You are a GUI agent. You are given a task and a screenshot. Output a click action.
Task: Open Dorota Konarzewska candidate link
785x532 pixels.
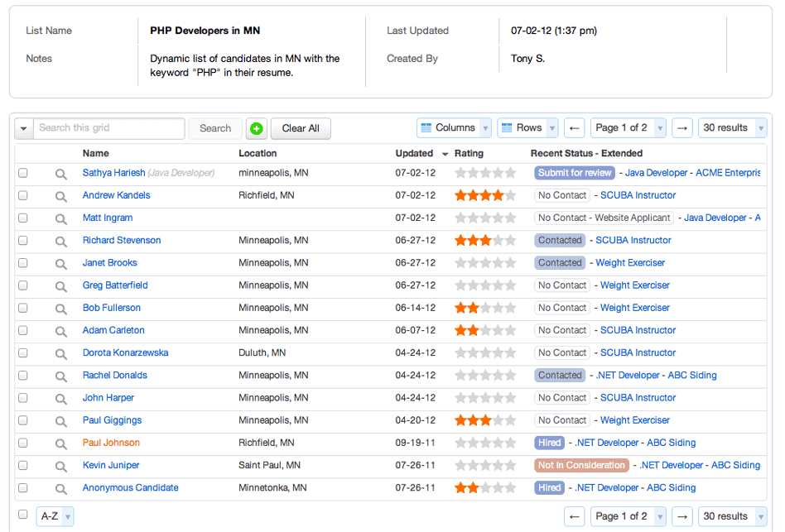[125, 352]
